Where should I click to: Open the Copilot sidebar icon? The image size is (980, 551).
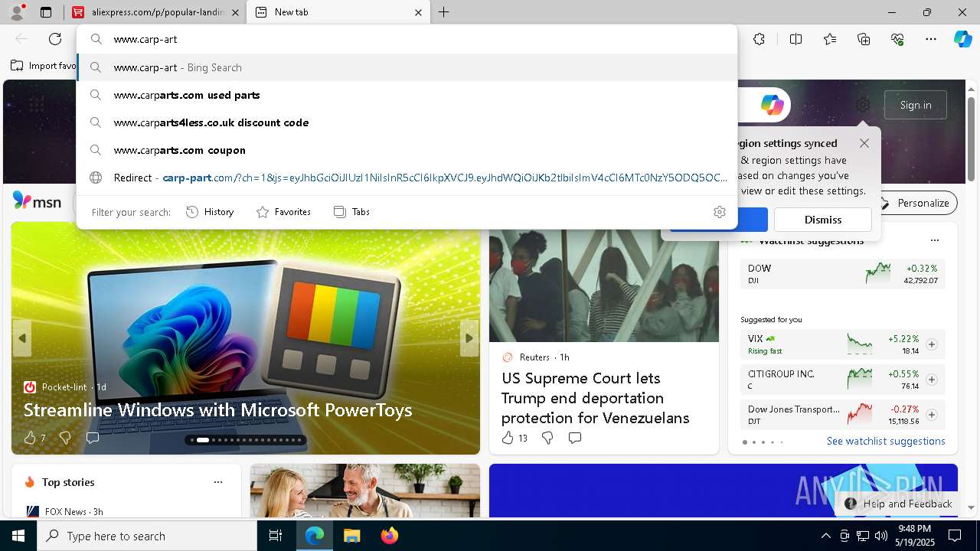[x=963, y=39]
